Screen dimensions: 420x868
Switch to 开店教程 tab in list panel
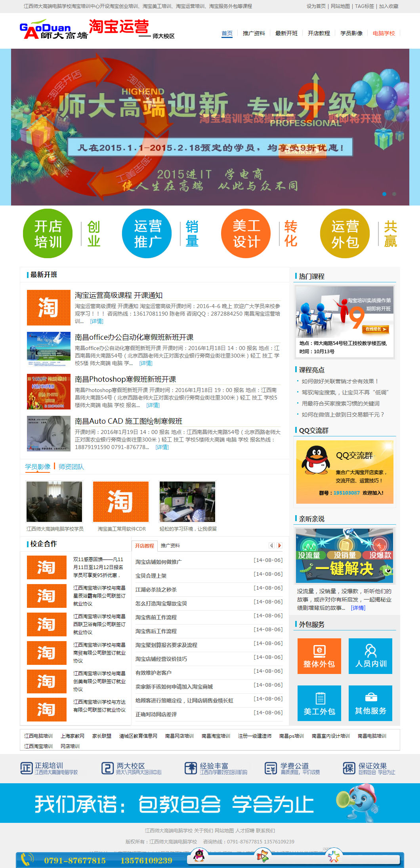[x=145, y=546]
